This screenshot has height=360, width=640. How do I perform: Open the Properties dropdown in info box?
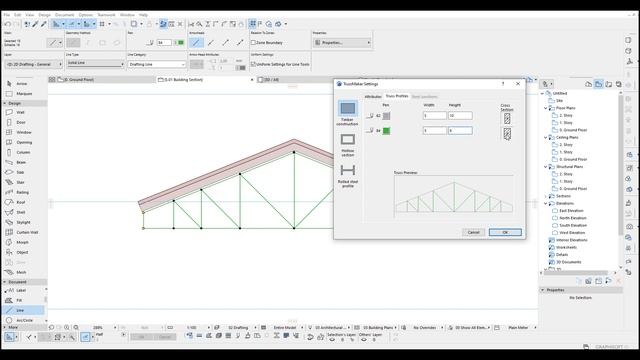coord(342,42)
